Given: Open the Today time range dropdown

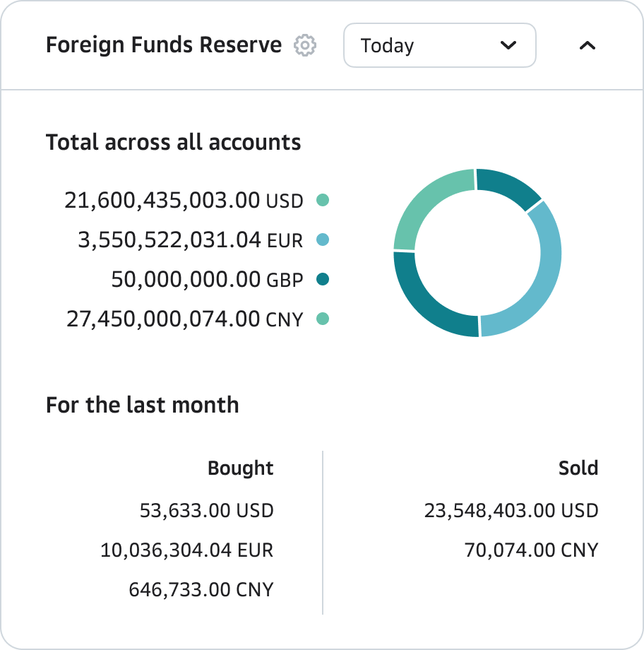Looking at the screenshot, I should [x=439, y=46].
